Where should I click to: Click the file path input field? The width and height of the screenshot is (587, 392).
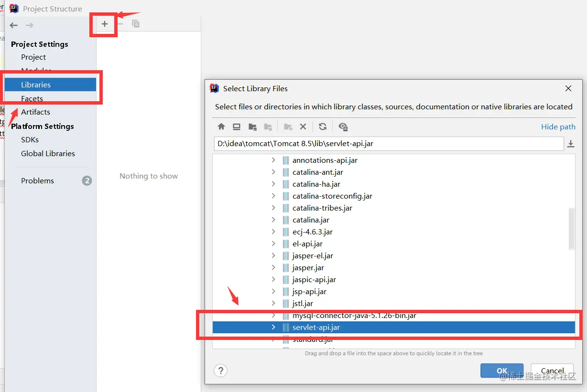click(x=389, y=144)
